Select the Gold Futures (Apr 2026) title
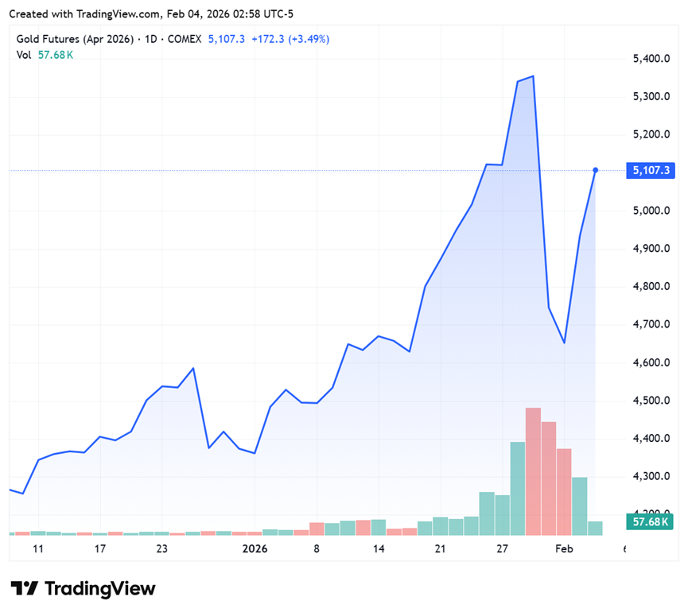Image resolution: width=688 pixels, height=616 pixels. 75,39
